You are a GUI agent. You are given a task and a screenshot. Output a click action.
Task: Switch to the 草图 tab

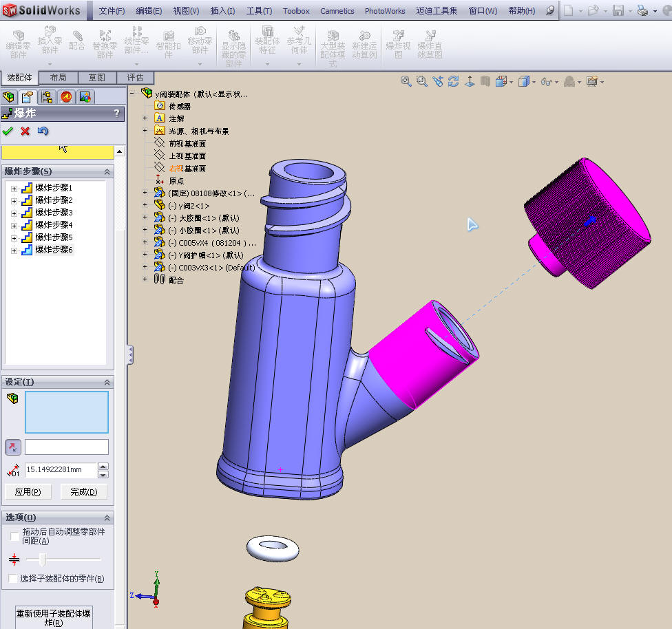point(97,77)
